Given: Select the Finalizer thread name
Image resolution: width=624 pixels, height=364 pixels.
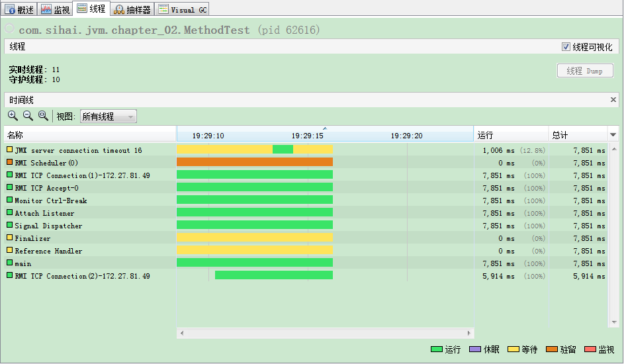Looking at the screenshot, I should tap(32, 238).
